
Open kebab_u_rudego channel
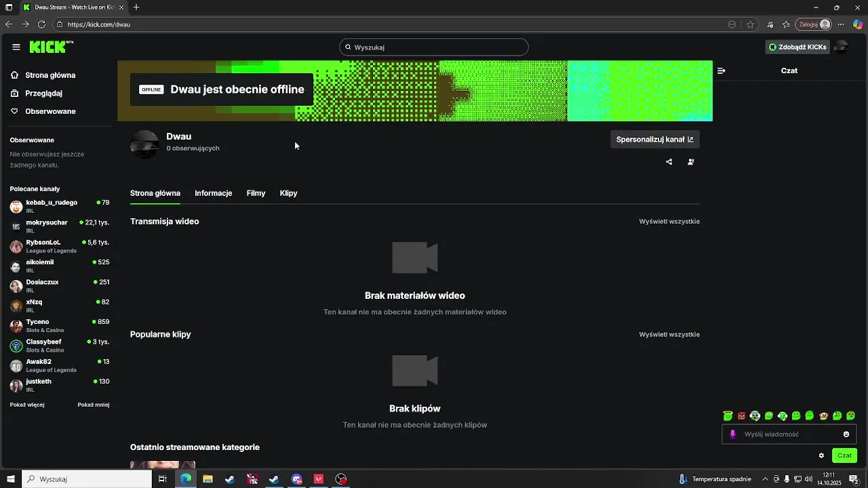(x=60, y=206)
